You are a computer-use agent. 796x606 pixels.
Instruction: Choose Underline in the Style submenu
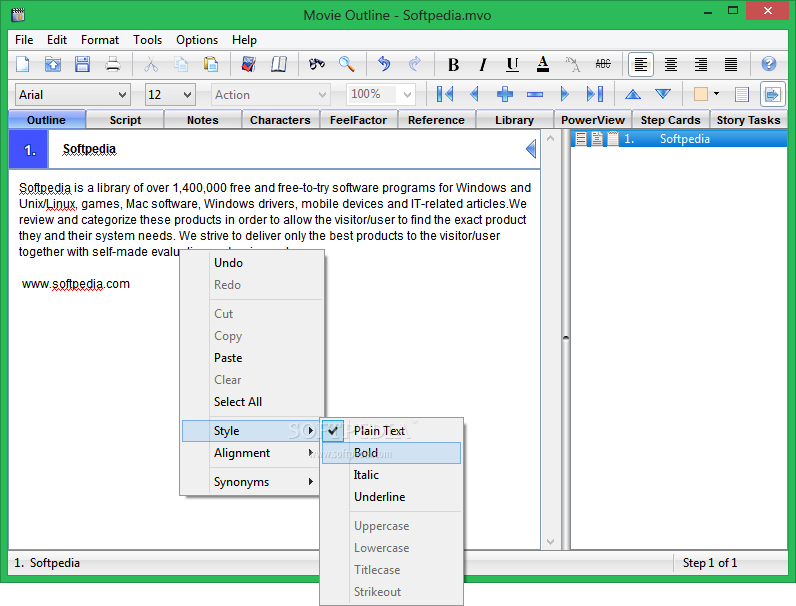tap(391, 497)
